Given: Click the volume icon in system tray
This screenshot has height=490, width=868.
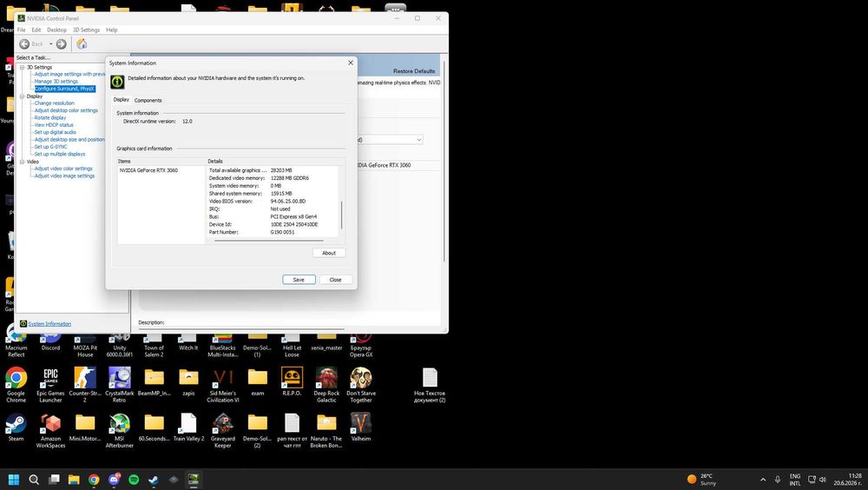Looking at the screenshot, I should click(823, 480).
